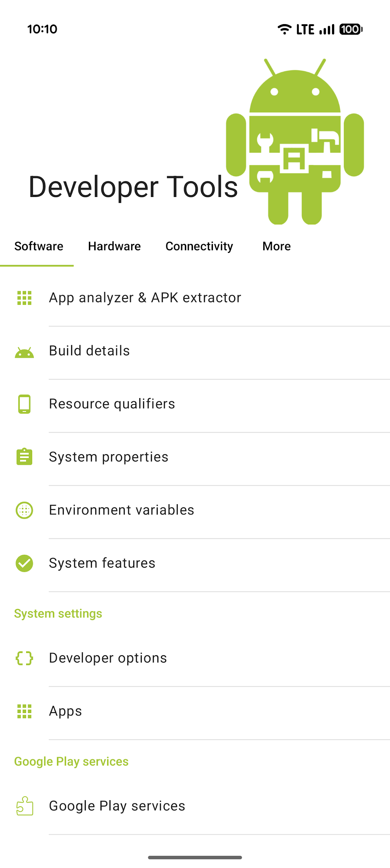390x868 pixels.
Task: Switch to the Connectivity tab
Action: (199, 246)
